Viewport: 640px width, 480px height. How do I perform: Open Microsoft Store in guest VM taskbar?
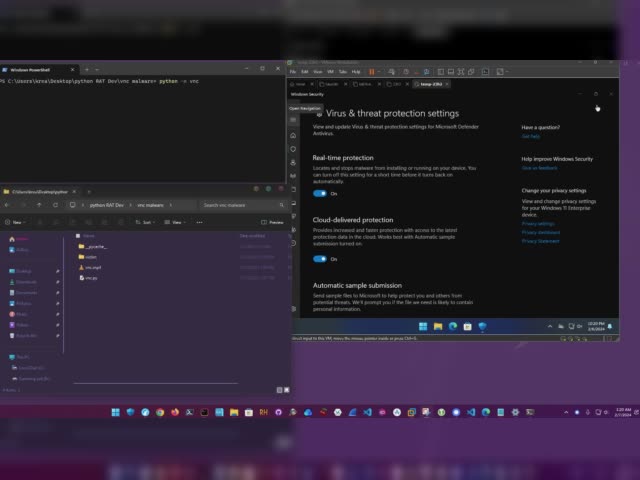[x=467, y=326]
